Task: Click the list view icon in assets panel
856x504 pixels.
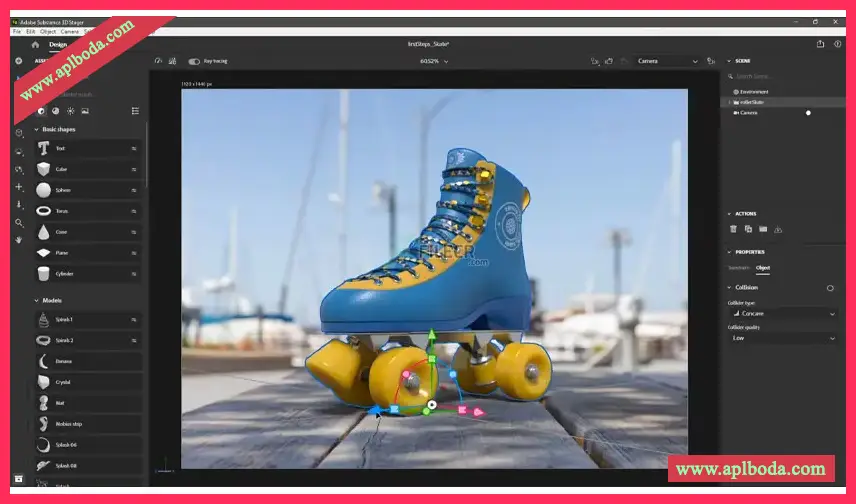Action: point(135,111)
